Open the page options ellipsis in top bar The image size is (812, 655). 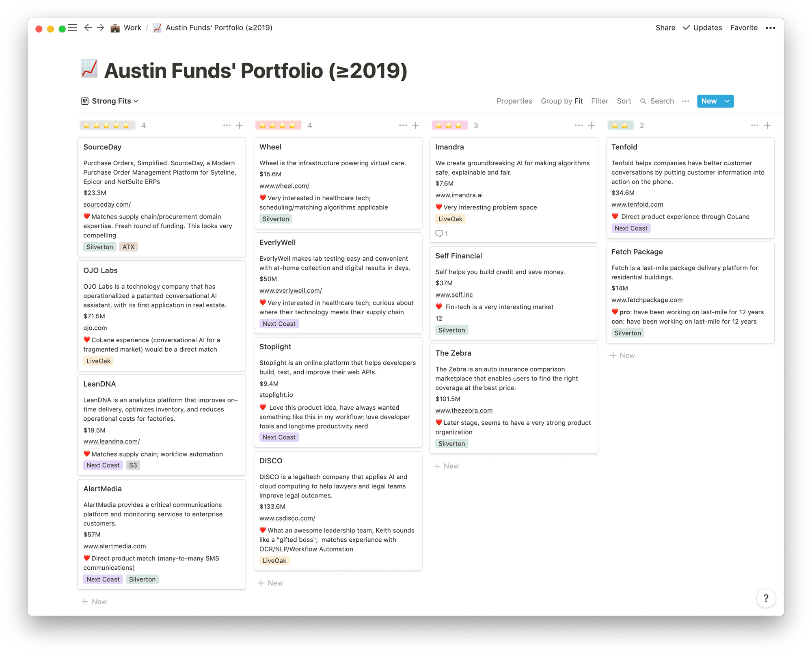pyautogui.click(x=770, y=28)
